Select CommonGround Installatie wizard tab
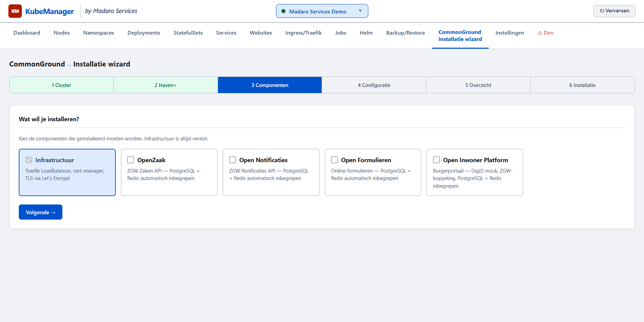Screen dimensions: 644x322 pyautogui.click(x=460, y=36)
